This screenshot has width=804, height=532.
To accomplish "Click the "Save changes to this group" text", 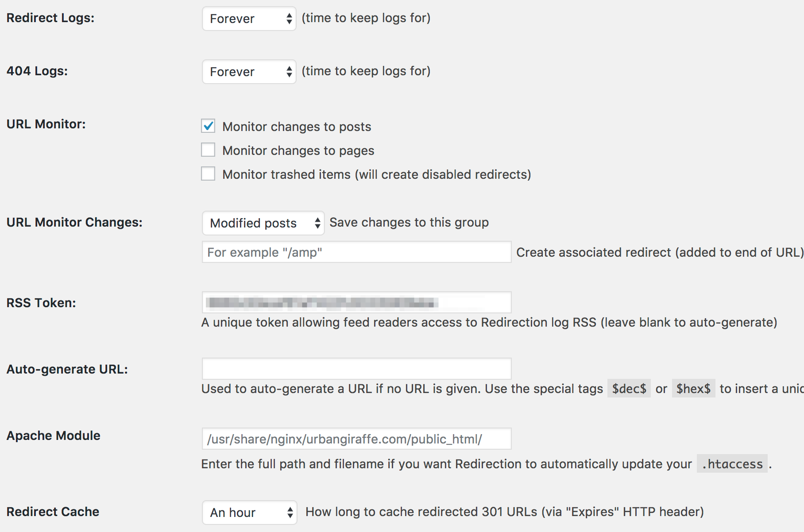I will click(x=409, y=222).
